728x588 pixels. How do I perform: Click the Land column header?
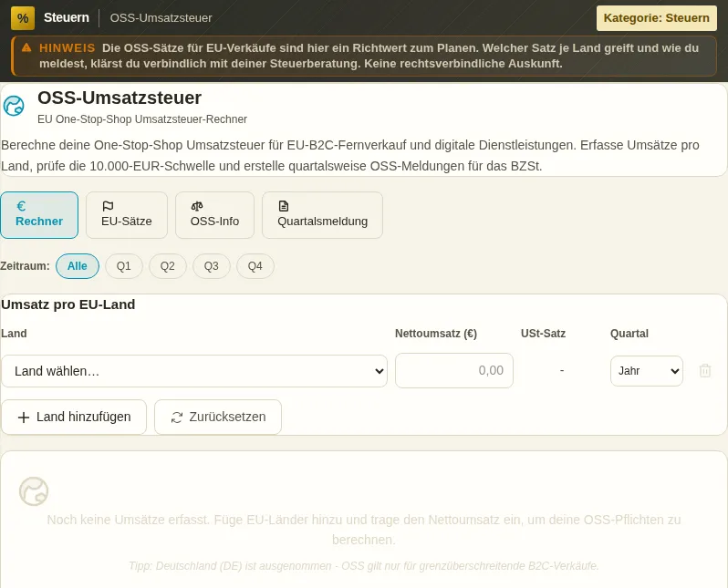[14, 334]
